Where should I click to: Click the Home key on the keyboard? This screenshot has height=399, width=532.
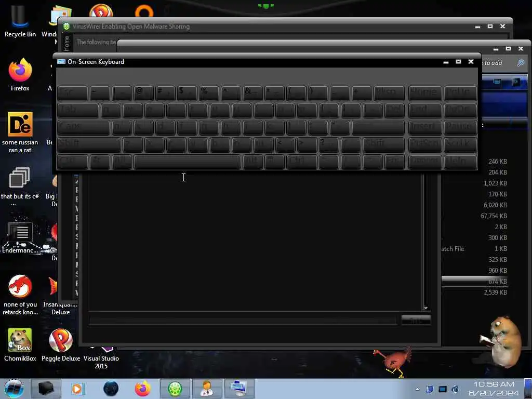(x=425, y=93)
